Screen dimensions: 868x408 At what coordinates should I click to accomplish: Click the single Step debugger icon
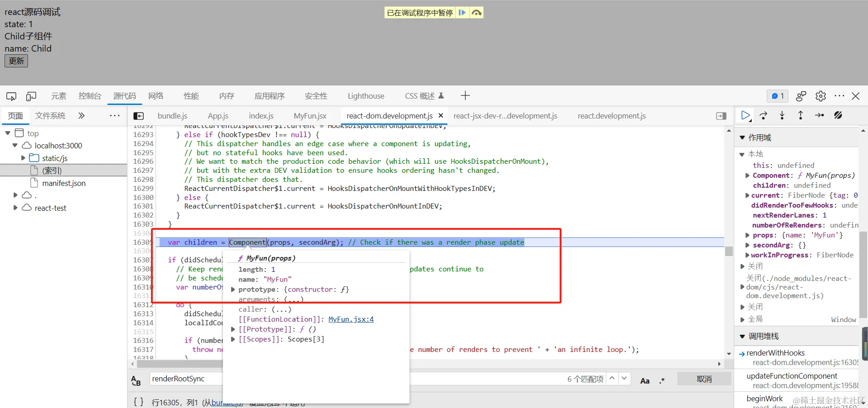click(819, 115)
